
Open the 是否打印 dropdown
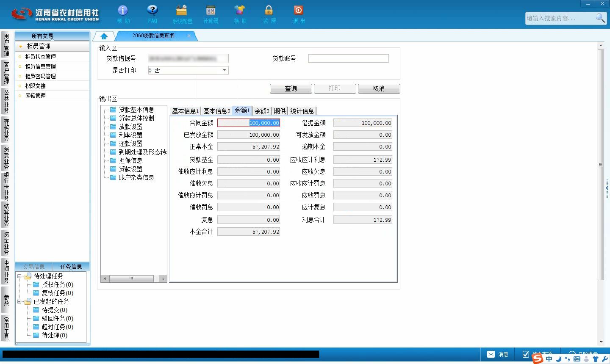[188, 70]
